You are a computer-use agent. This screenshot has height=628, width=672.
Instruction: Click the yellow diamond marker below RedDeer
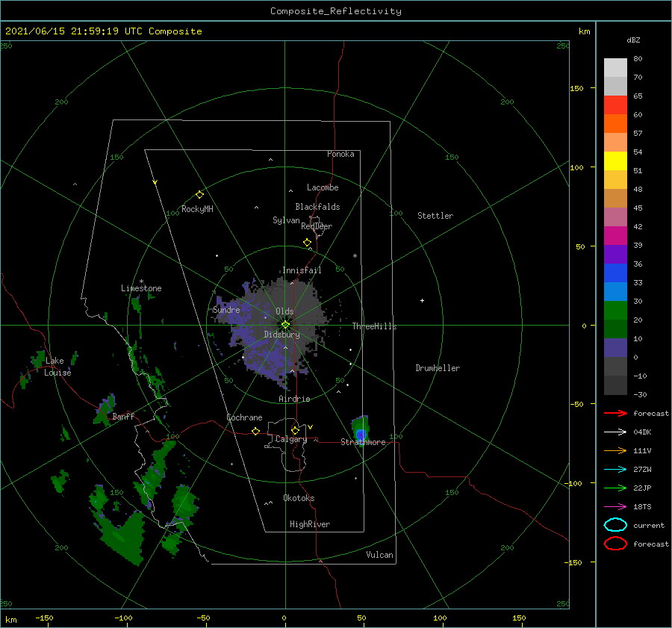coord(308,243)
